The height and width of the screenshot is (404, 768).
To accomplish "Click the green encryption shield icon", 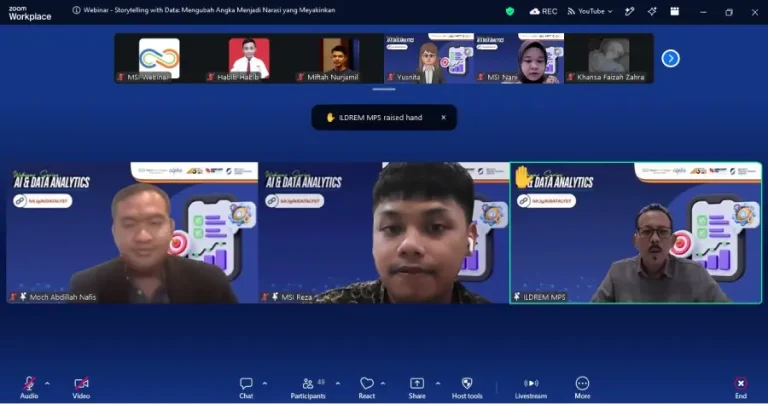I will [510, 11].
